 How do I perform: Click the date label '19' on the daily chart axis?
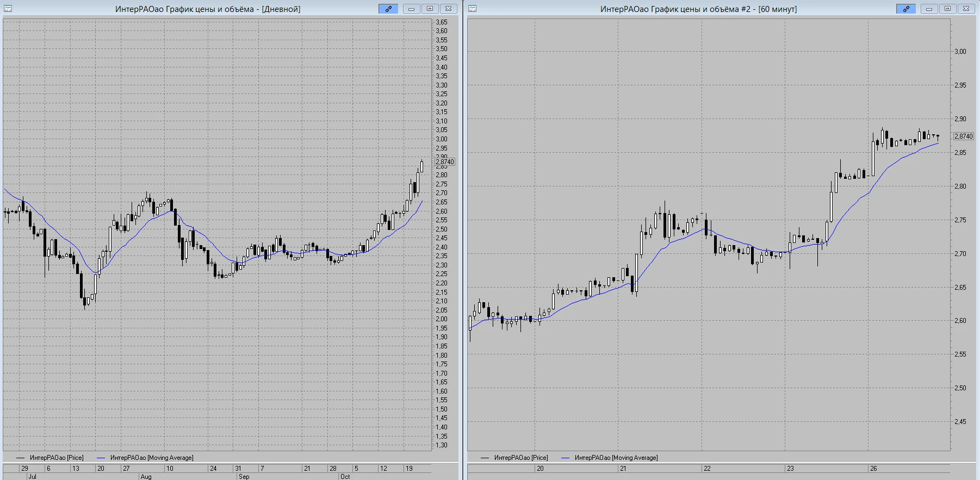click(409, 468)
